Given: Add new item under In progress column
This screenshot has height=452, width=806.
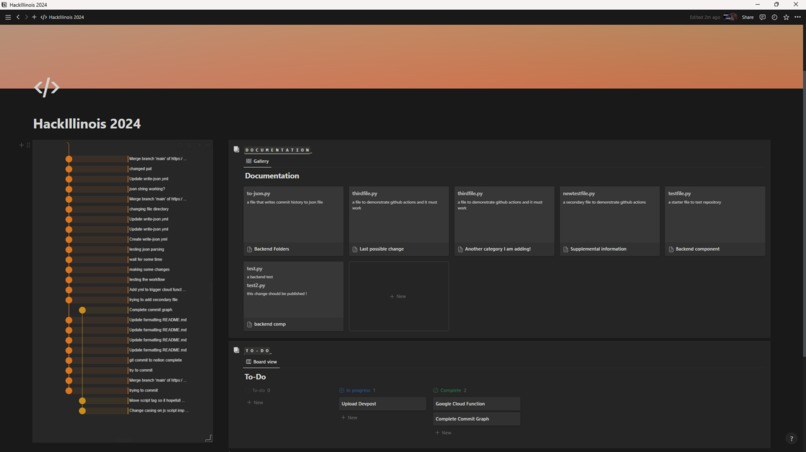Looking at the screenshot, I should 349,418.
